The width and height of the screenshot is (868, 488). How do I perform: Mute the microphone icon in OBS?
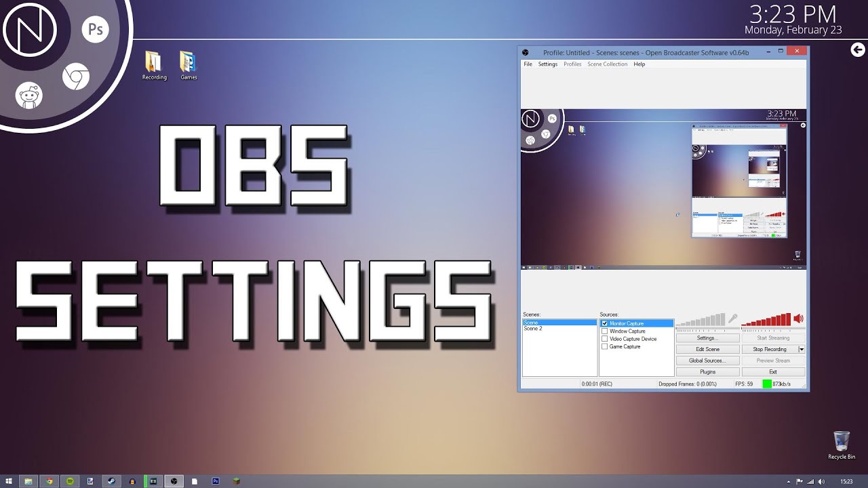pos(732,319)
